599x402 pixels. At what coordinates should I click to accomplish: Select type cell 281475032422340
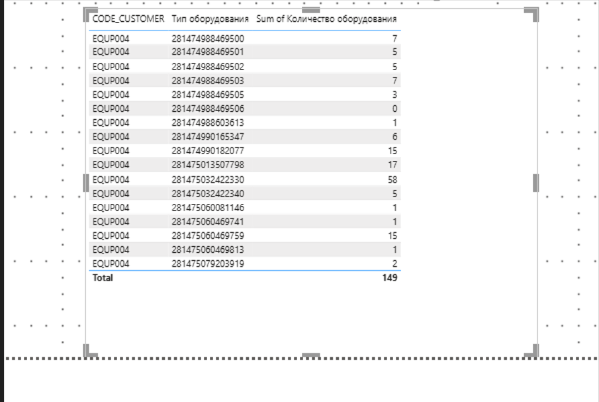(208, 194)
